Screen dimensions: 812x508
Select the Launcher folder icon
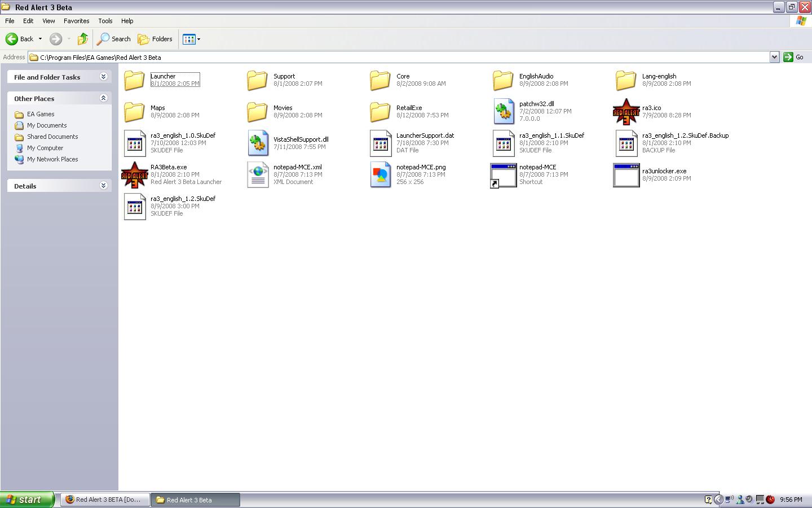(134, 80)
